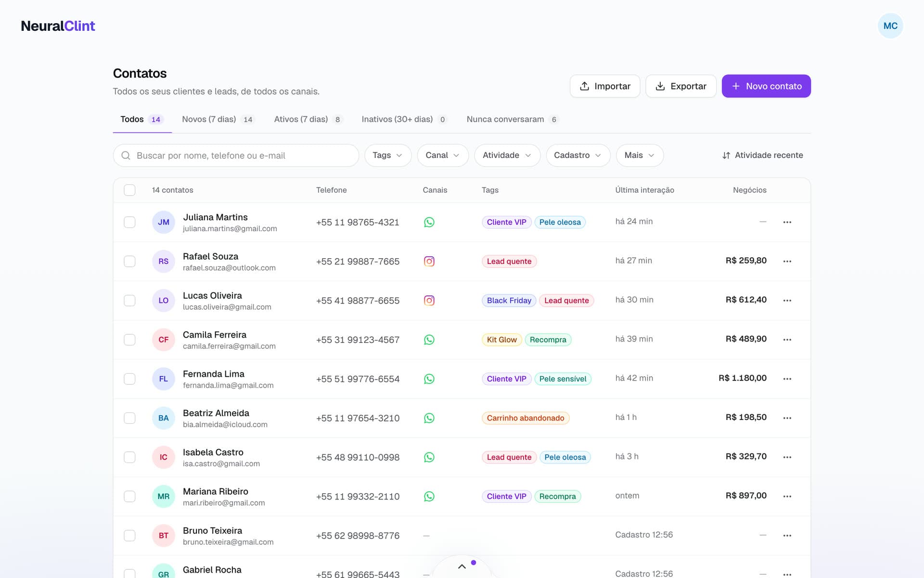The image size is (924, 578).
Task: Click the NeuralClint logo
Action: tap(58, 26)
